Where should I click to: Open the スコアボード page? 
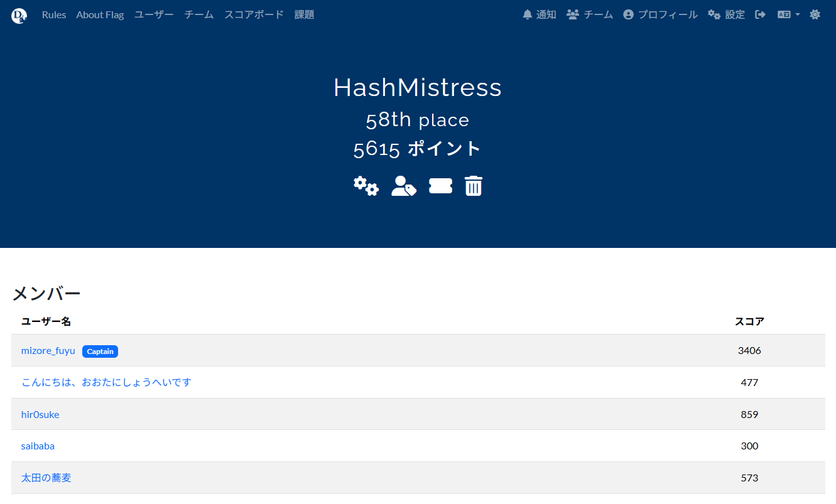click(x=254, y=14)
